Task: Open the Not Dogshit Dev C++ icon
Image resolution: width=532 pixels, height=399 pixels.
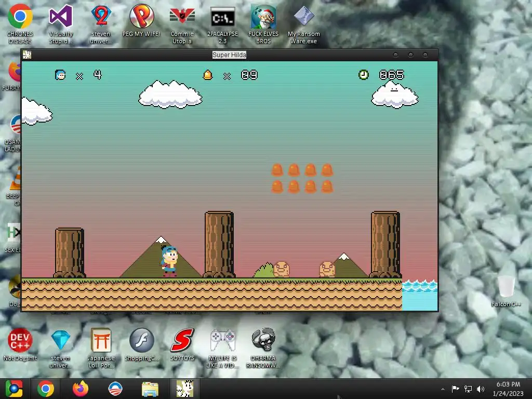Action: click(20, 344)
